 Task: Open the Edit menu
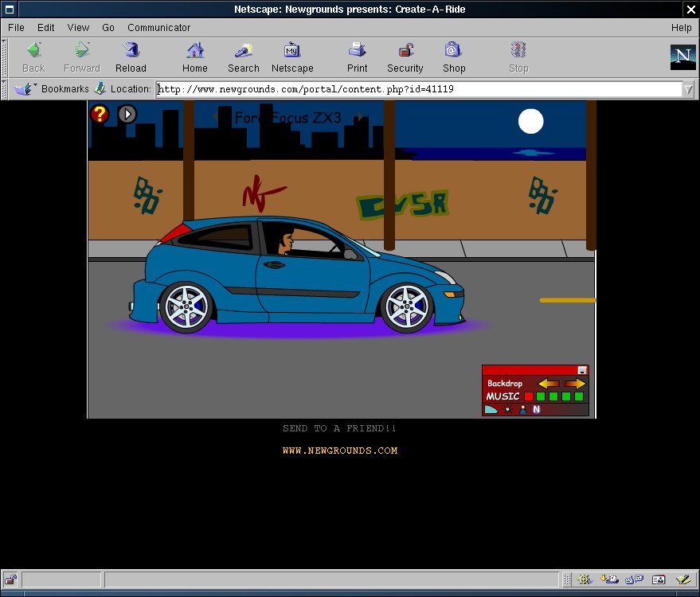46,28
